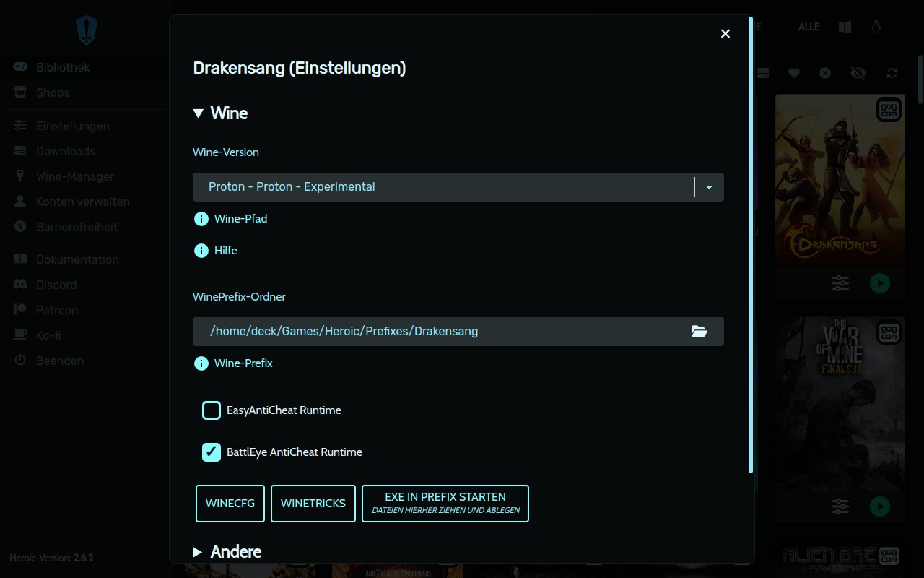
Task: Close the Drakensang settings dialog
Action: pyautogui.click(x=725, y=34)
